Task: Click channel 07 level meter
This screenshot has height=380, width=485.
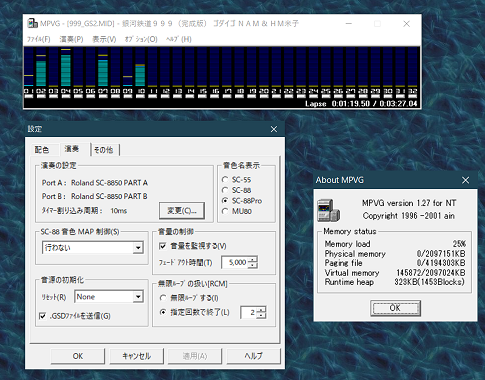Action: pos(103,67)
